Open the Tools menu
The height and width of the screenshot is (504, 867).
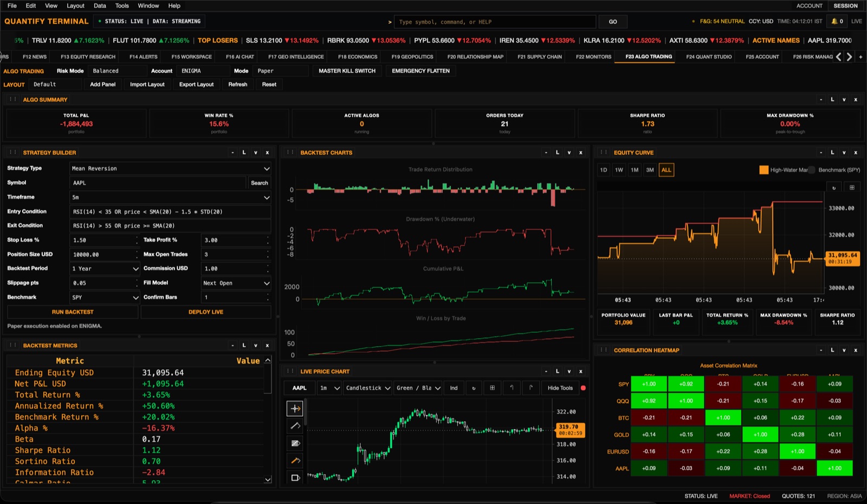pos(122,5)
